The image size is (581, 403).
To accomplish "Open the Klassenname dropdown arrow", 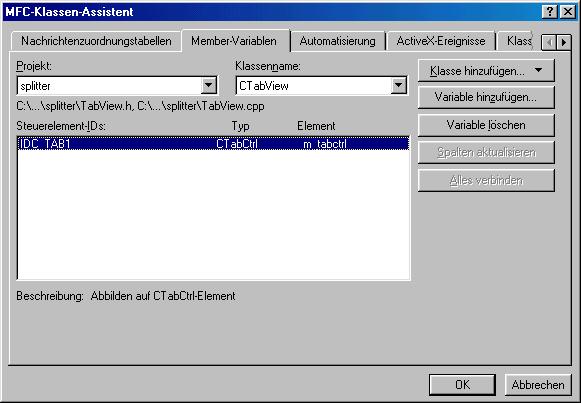I will point(398,86).
